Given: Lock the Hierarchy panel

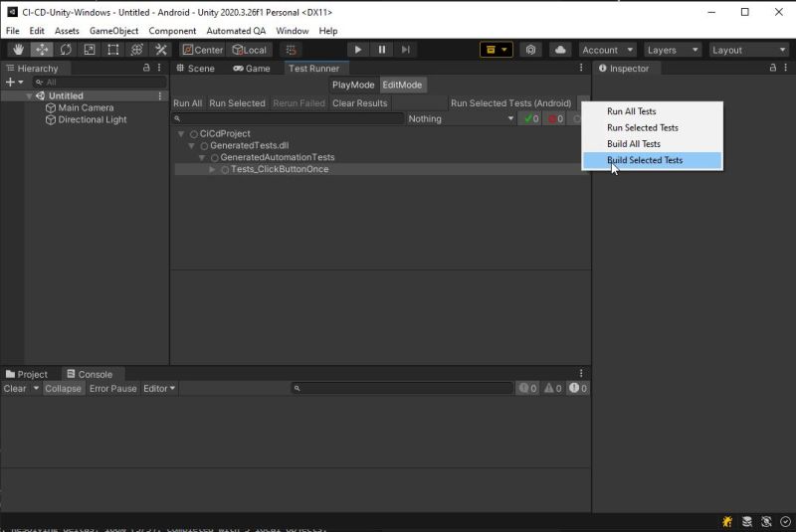Looking at the screenshot, I should click(x=146, y=68).
